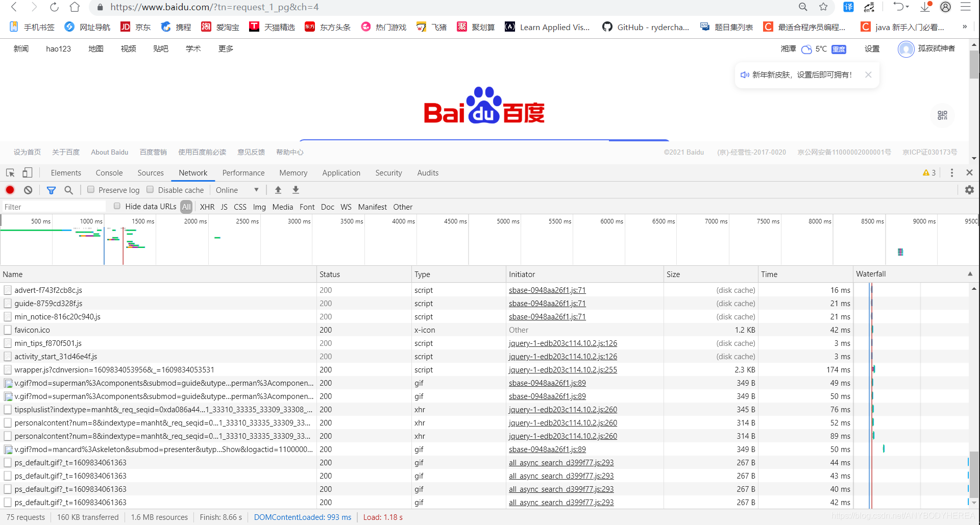
Task: Click the warnings count triangle icon
Action: 926,173
